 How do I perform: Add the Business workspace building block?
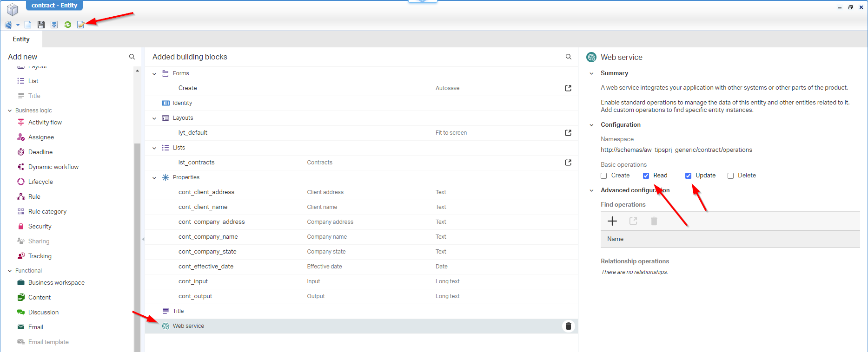(x=56, y=282)
